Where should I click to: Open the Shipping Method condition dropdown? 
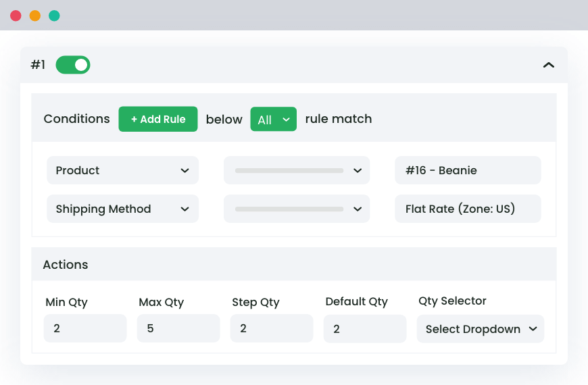[122, 209]
